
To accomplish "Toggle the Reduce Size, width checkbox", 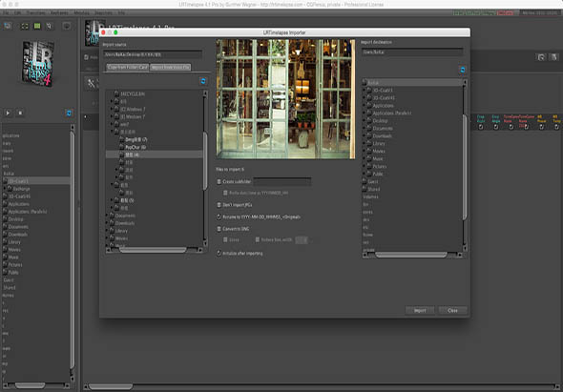I will [258, 239].
